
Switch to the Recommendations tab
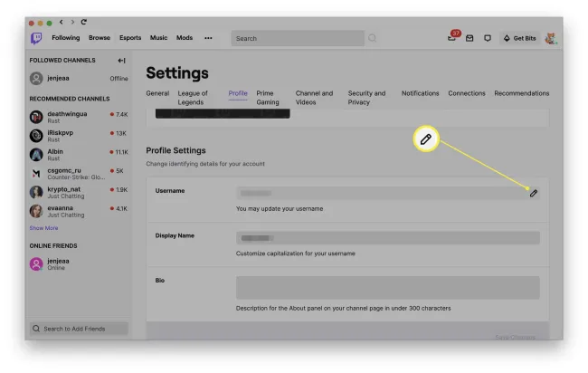click(522, 93)
